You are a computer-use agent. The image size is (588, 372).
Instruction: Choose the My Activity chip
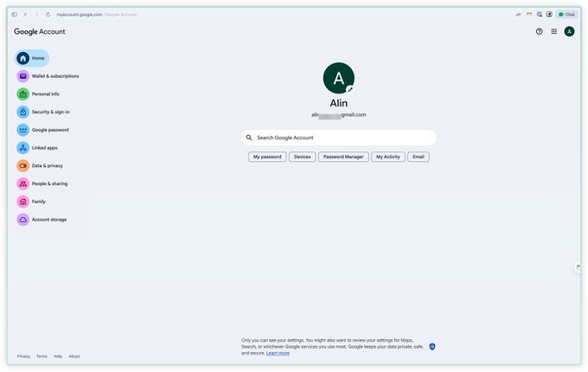point(388,157)
